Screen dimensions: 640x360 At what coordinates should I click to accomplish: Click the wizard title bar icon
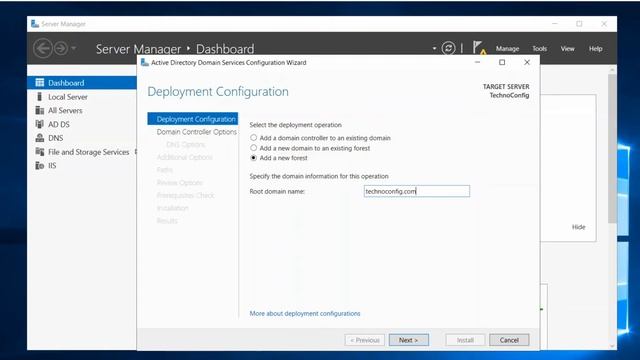point(144,62)
